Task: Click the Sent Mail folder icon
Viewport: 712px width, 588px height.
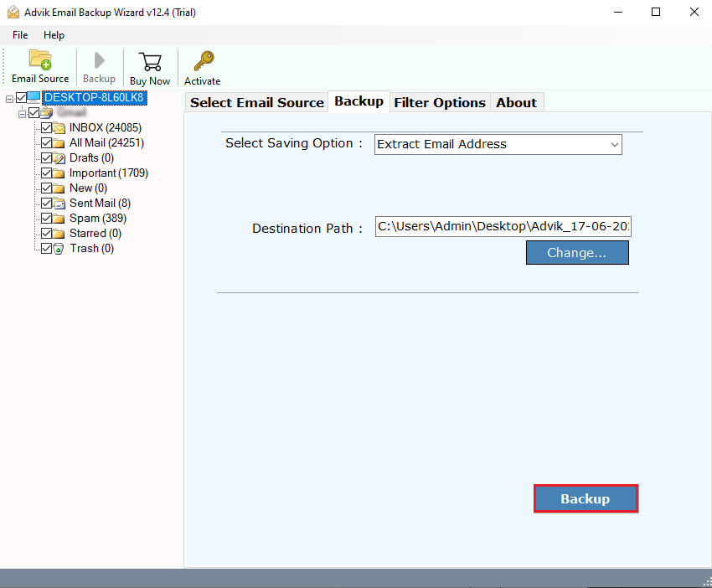Action: point(59,203)
